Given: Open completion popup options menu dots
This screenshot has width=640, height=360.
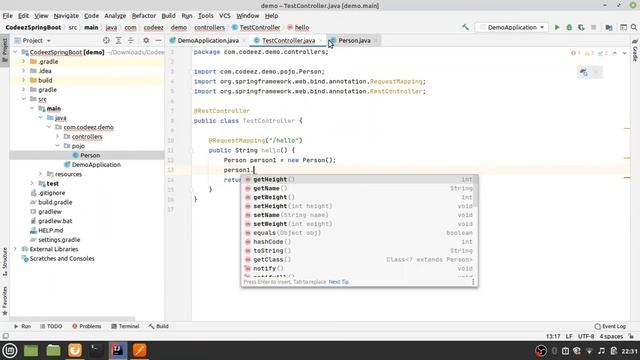Looking at the screenshot, I should [x=473, y=282].
